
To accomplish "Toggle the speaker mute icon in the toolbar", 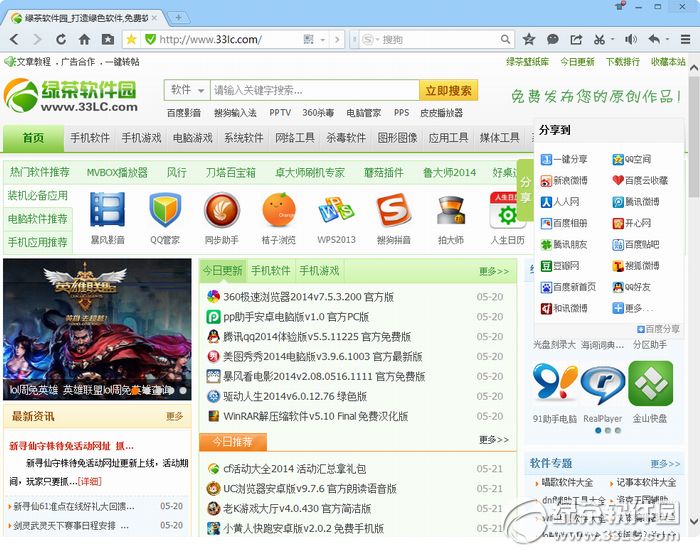I will point(630,40).
